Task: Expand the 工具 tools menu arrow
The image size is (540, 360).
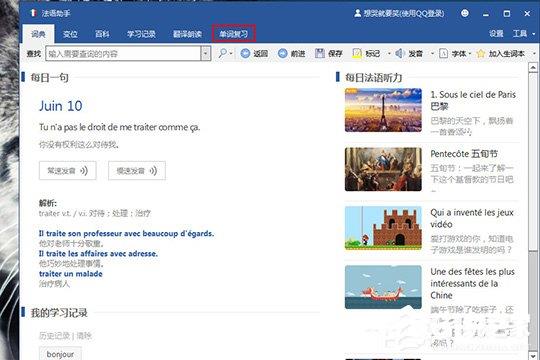Action: pyautogui.click(x=533, y=34)
